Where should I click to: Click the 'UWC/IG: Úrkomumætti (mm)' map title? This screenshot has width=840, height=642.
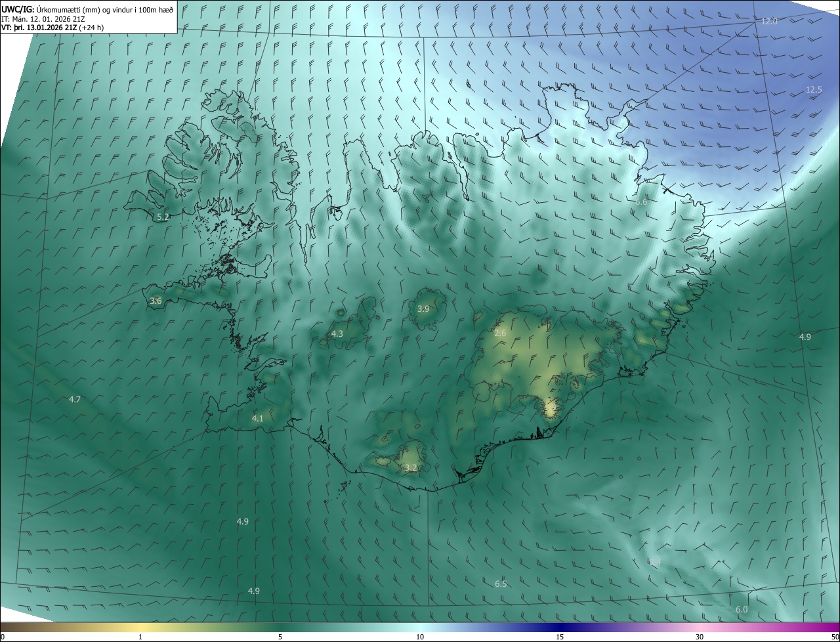(87, 9)
